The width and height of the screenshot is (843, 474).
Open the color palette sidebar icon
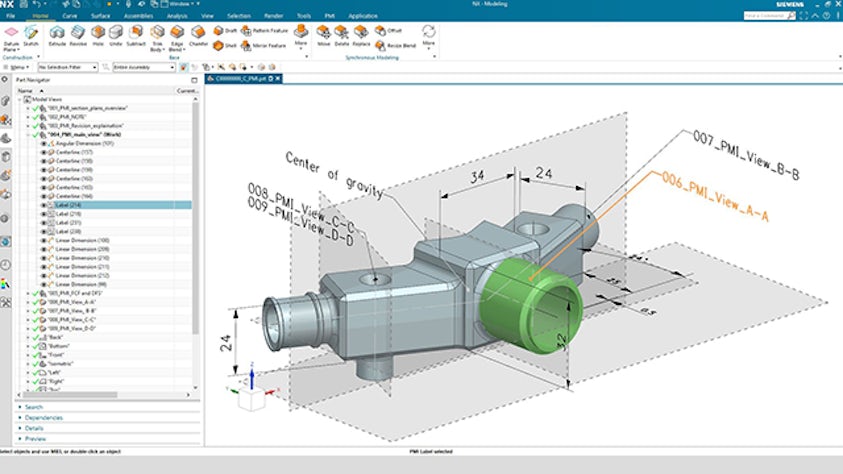5,284
